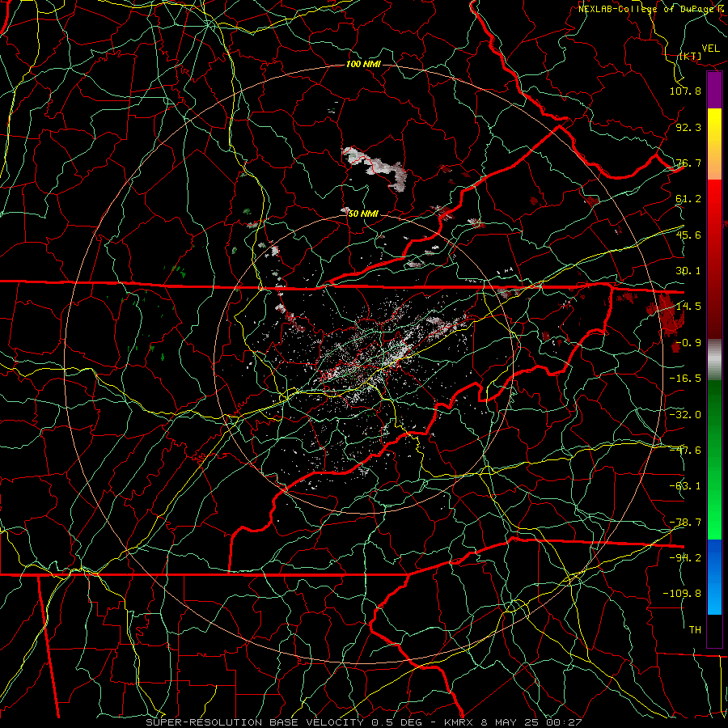Click the "NEXLAB-College of DuPage" header text
Screen dimensions: 728x728
tap(647, 9)
